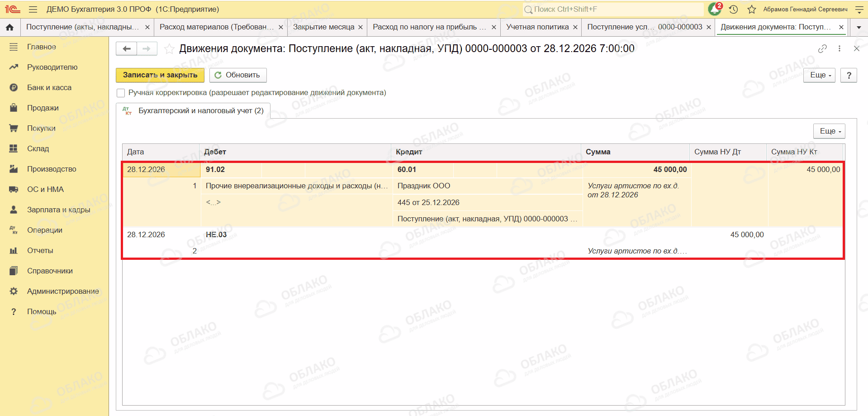Open favorites star in top bar
The height and width of the screenshot is (416, 868).
coord(752,9)
